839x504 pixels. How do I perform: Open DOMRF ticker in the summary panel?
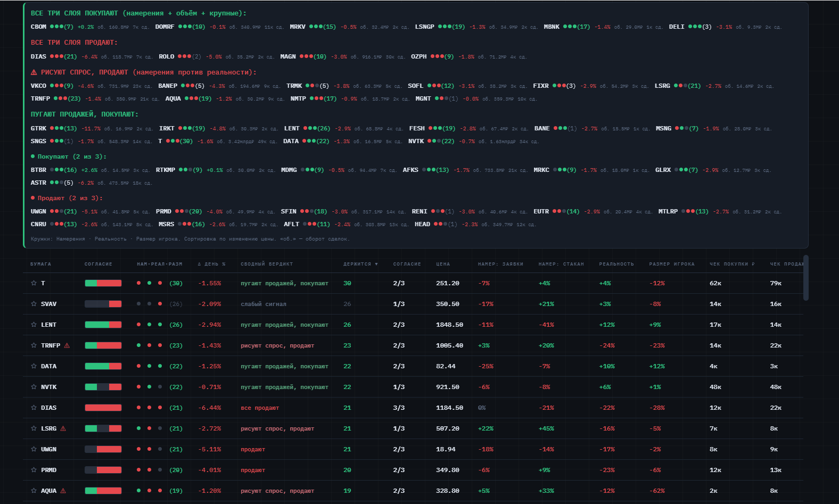[x=164, y=27]
